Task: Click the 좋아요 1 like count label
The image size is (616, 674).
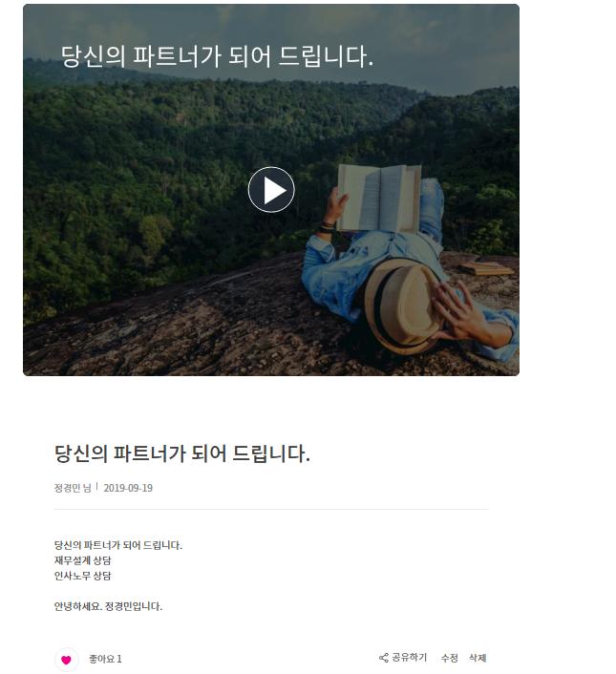Action: click(105, 659)
